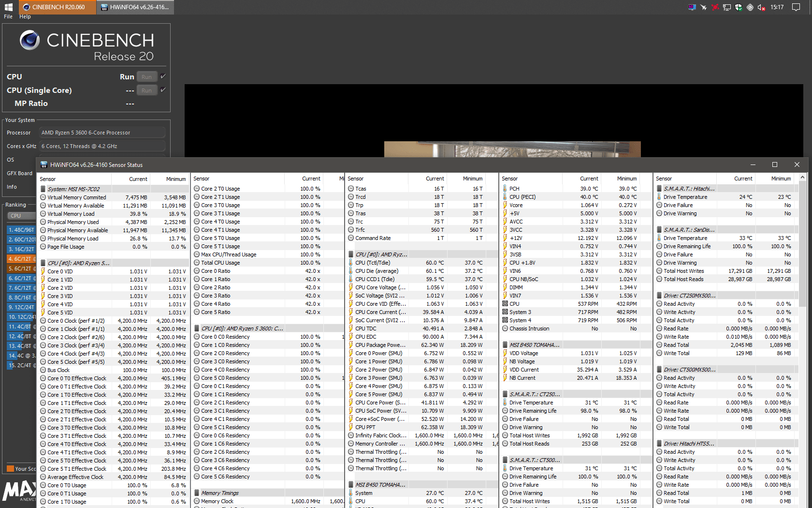Click the Run button for CPU Single Core
This screenshot has height=508, width=812.
tap(146, 90)
